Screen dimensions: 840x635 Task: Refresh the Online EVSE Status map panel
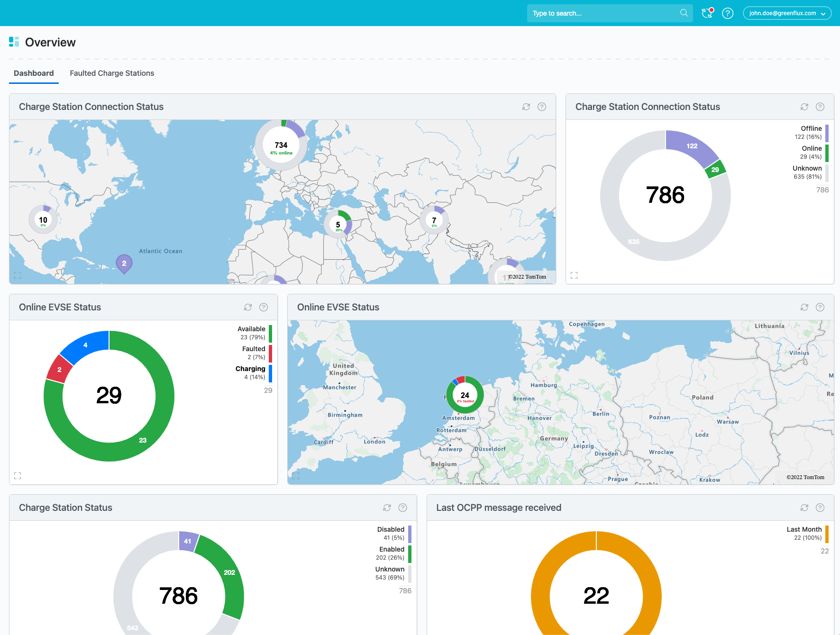(x=804, y=307)
